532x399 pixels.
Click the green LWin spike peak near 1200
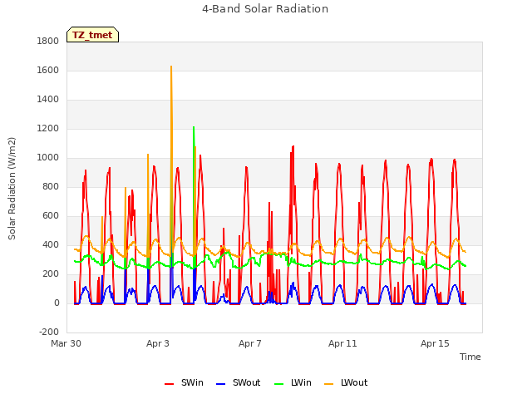[194, 127]
